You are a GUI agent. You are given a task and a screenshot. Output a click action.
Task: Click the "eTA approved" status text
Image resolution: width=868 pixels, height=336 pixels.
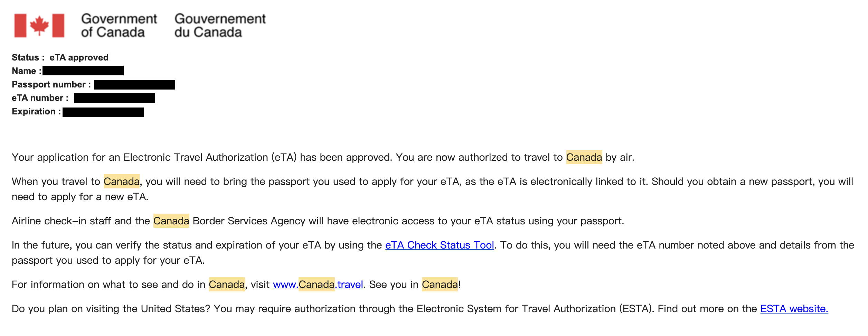coord(79,57)
